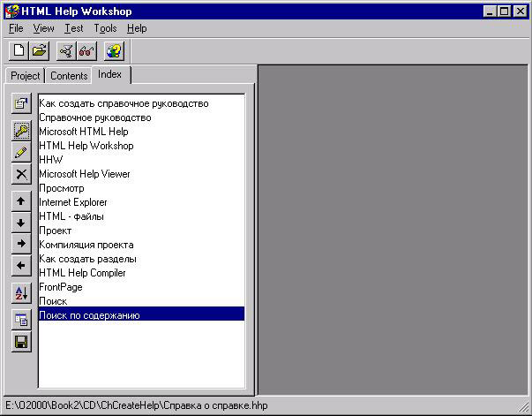The image size is (532, 416).
Task: Move selection left with the left arrow
Action: click(21, 266)
